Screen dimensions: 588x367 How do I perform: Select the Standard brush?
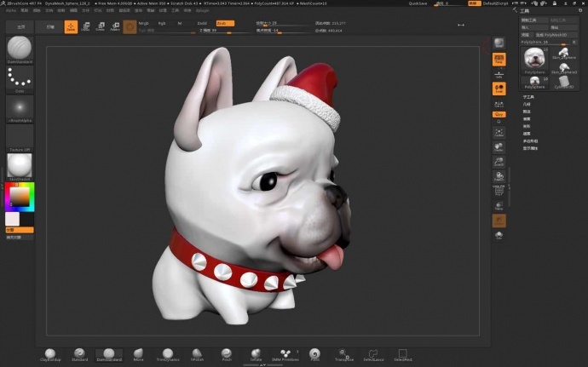[x=79, y=354]
